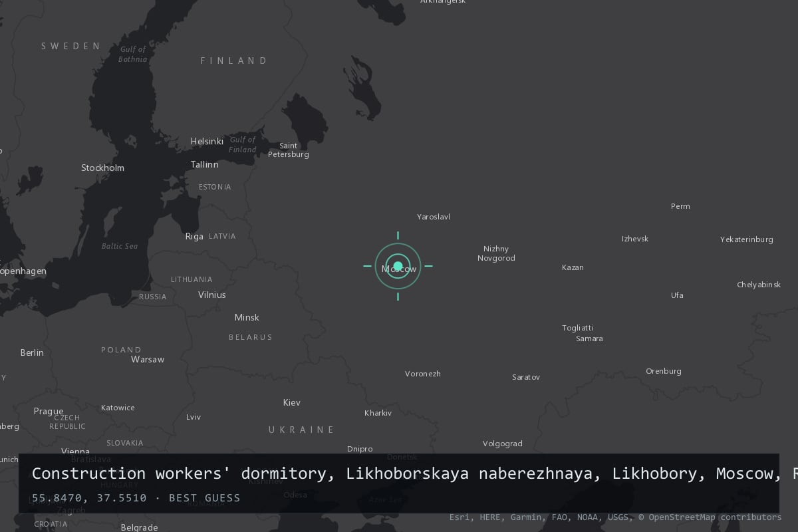798x532 pixels.
Task: Select the SLOVAKIA country label
Action: click(125, 443)
